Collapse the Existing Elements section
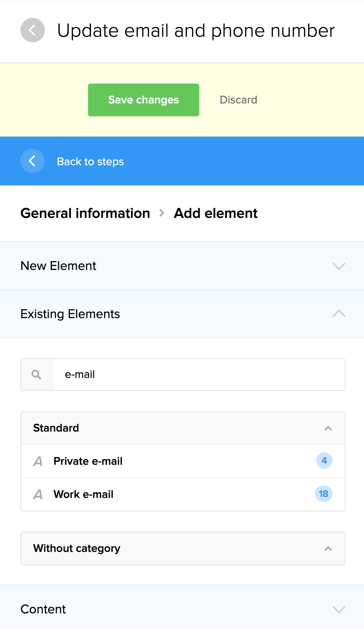 [339, 314]
